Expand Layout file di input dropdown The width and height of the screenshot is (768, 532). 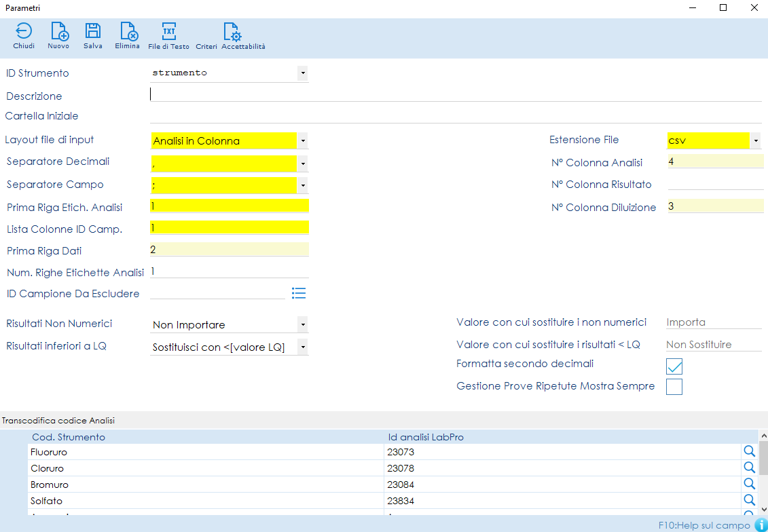coord(303,141)
